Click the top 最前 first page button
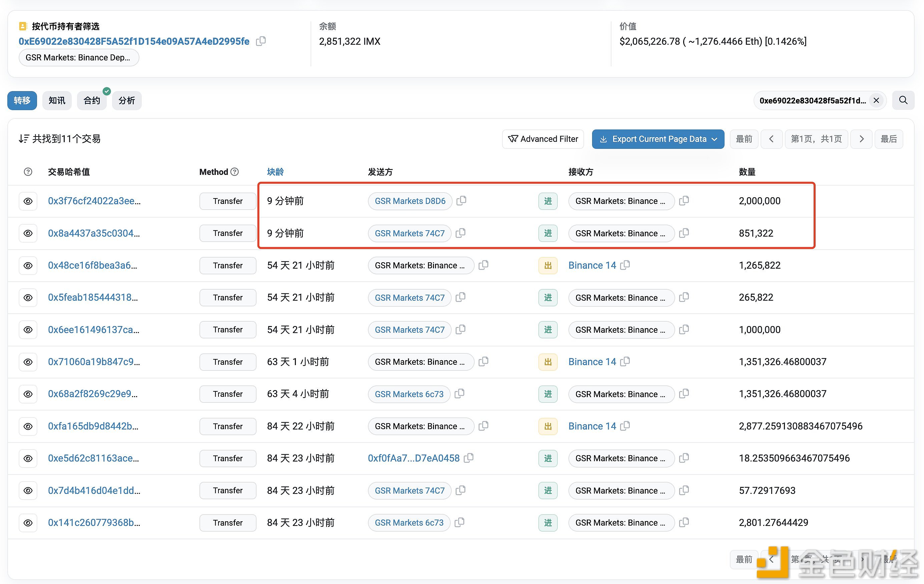This screenshot has width=924, height=584. click(744, 139)
